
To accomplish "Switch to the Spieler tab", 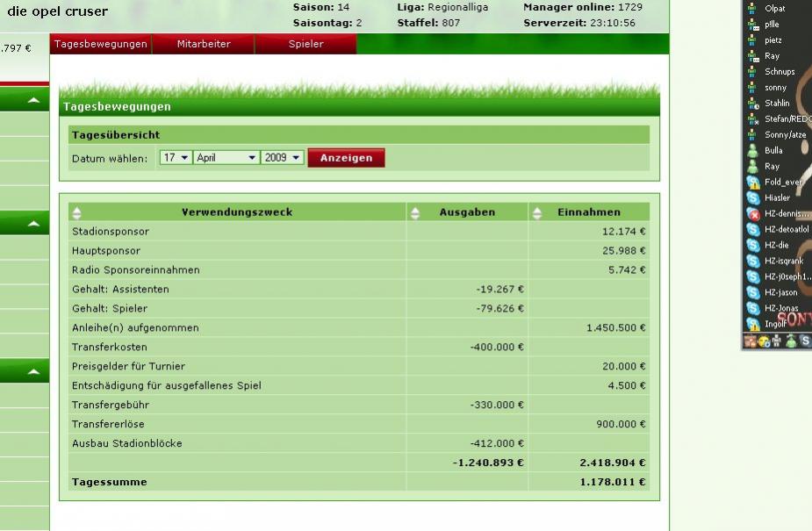I will coord(305,44).
